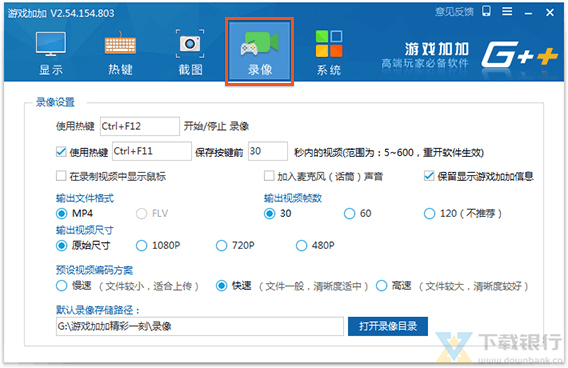Screen dimensions: 568x368
Task: Enable 加入麦克风(话筒)声音 checkbox
Action: click(269, 176)
